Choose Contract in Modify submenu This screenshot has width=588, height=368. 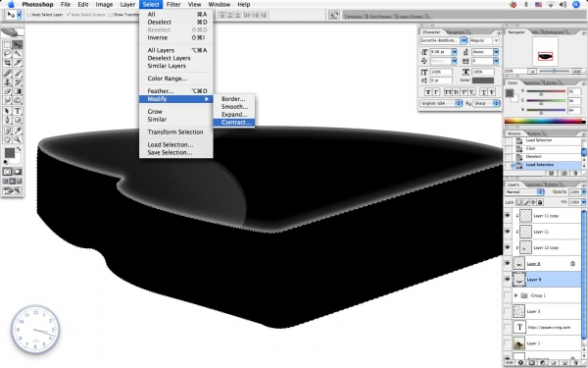point(234,123)
